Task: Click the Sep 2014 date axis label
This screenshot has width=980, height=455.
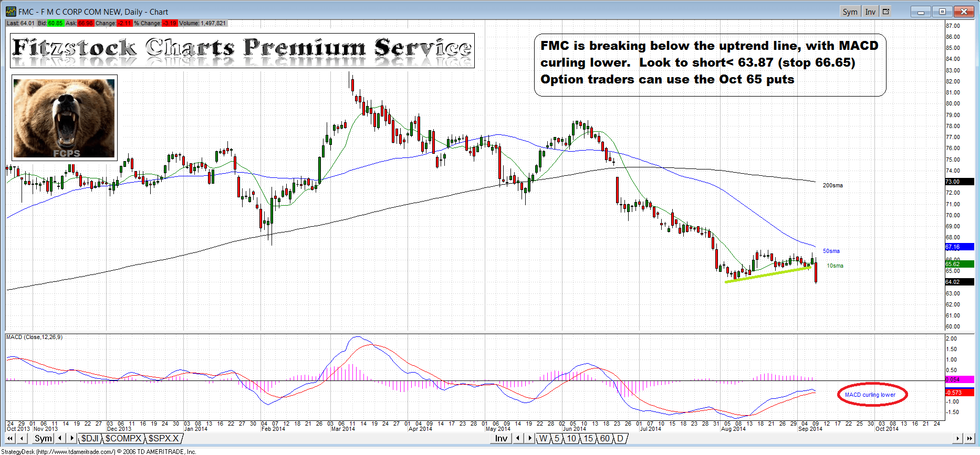Action: tap(810, 429)
